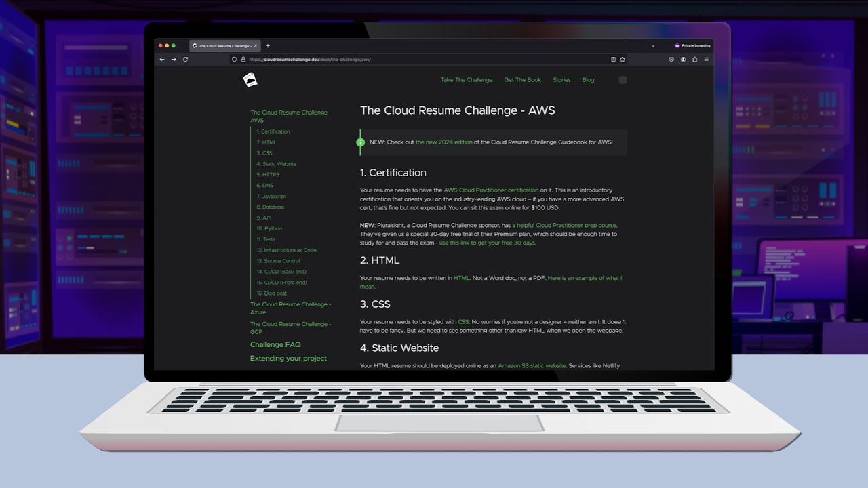Open the hamburger application menu
The image size is (868, 488).
[706, 60]
